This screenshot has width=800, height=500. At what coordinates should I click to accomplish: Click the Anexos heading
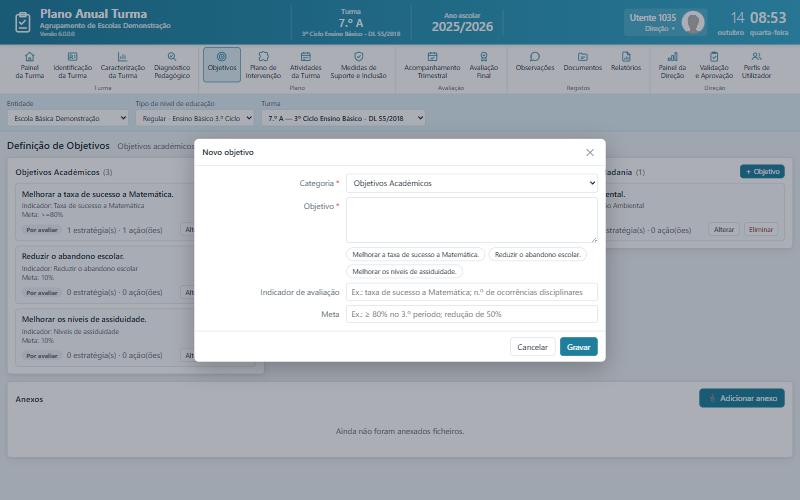(29, 399)
